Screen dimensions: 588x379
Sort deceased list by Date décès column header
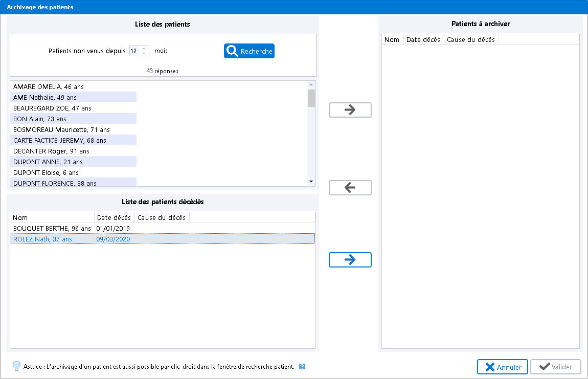114,217
